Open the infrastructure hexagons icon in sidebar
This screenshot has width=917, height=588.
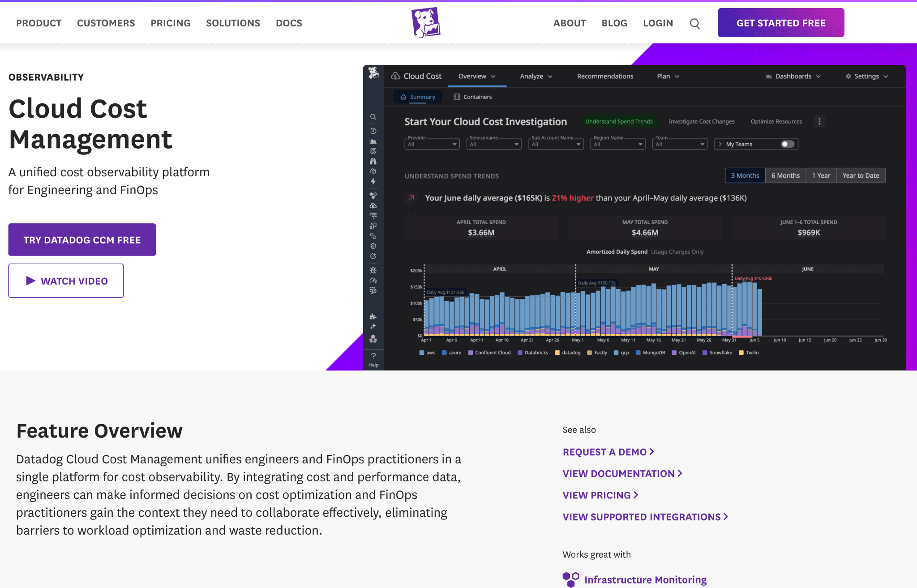point(373,196)
